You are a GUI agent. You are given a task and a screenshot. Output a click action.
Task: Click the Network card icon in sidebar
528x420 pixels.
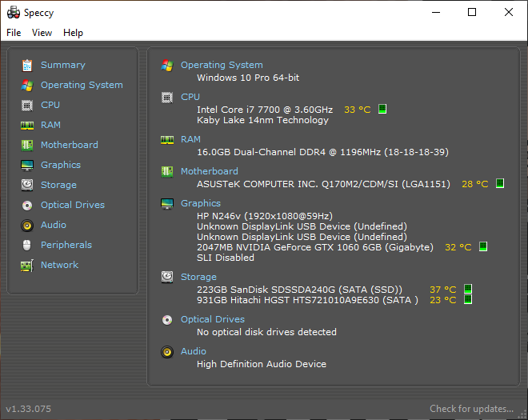[x=27, y=266]
